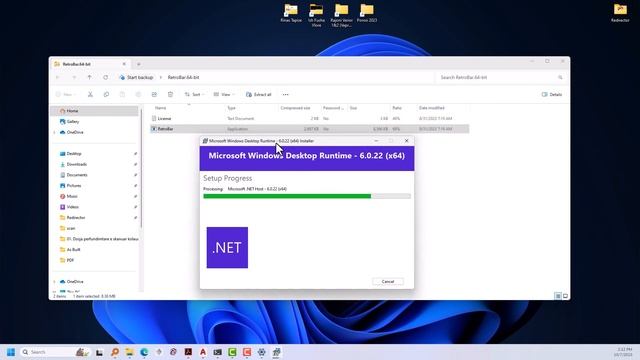Click the navigation pane scrollbar
This screenshot has height=360, width=640.
point(141,169)
